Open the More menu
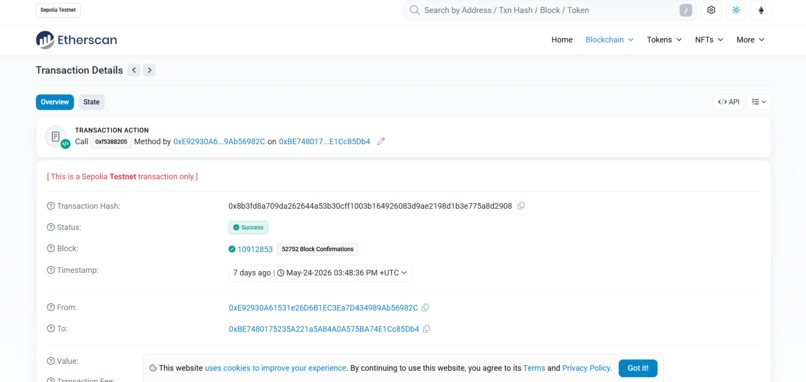806x382 pixels. [750, 40]
